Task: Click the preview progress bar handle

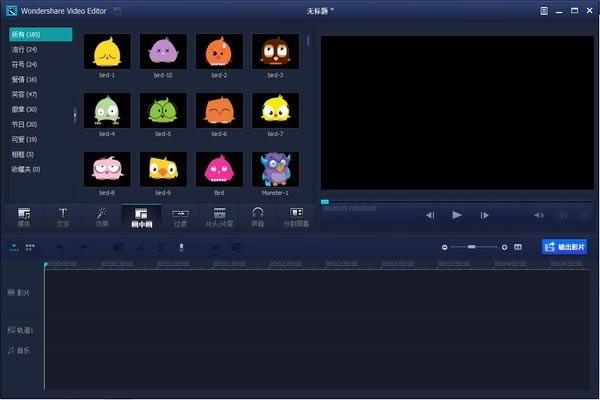Action: [x=325, y=202]
